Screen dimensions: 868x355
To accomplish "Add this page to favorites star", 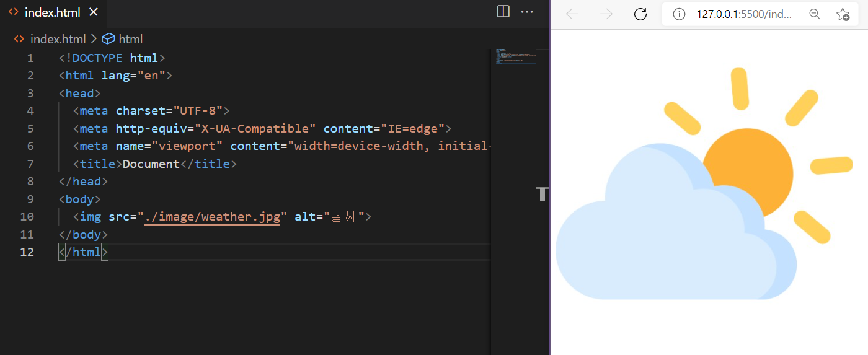I will [x=843, y=14].
